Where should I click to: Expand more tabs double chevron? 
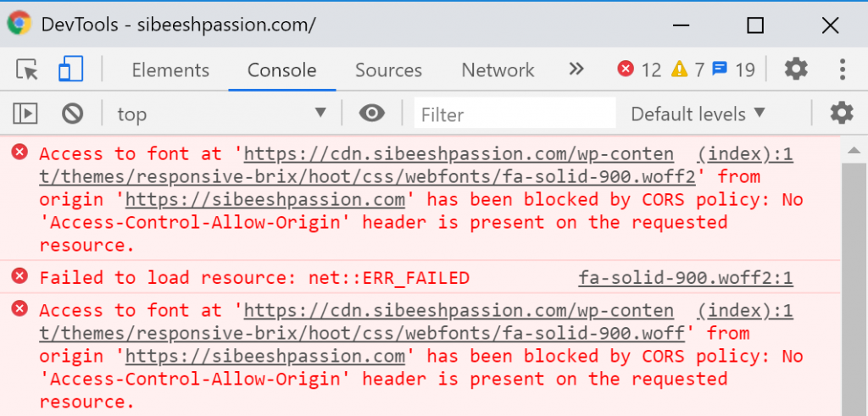(x=576, y=69)
